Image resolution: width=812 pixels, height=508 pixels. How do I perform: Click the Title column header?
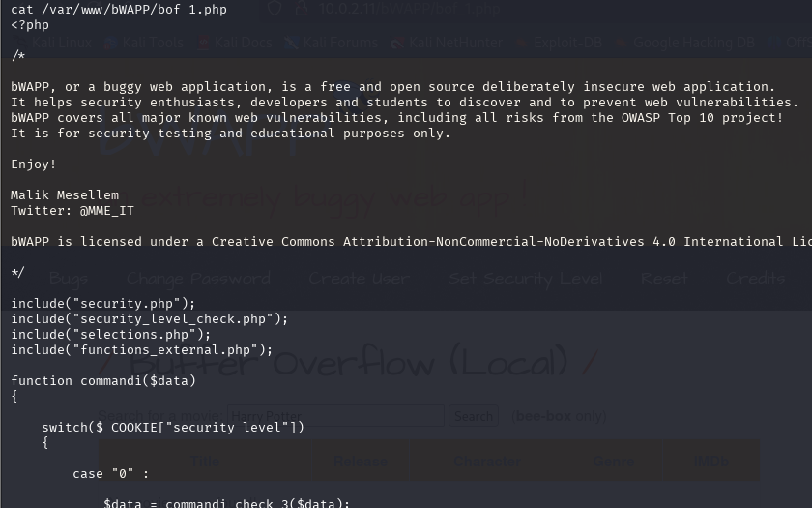tap(205, 462)
